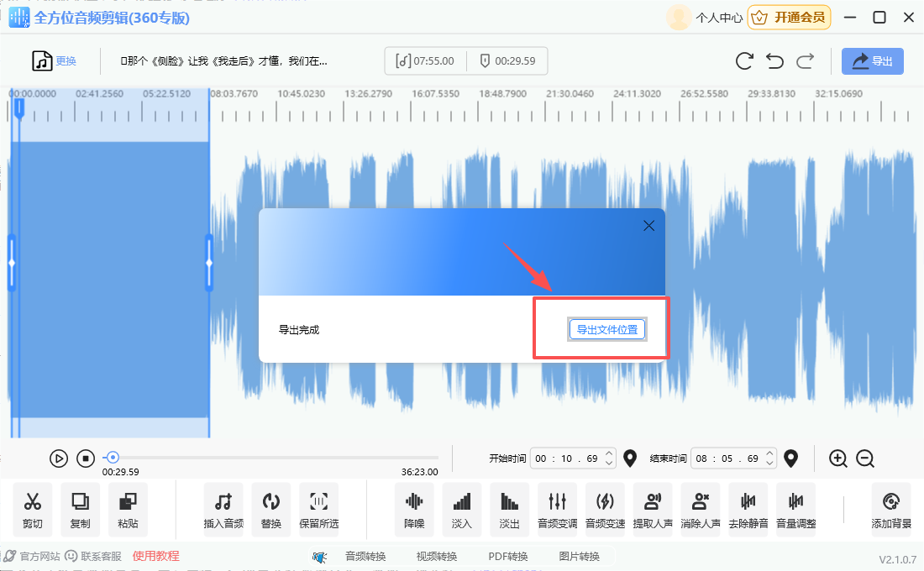Click the 插入音频 insert audio icon
The width and height of the screenshot is (924, 571).
(x=223, y=510)
